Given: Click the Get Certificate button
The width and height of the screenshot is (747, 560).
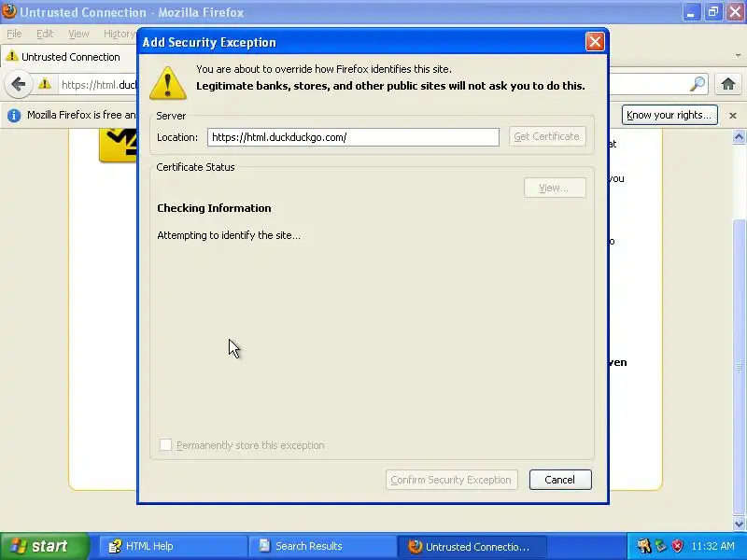Looking at the screenshot, I should tap(547, 136).
